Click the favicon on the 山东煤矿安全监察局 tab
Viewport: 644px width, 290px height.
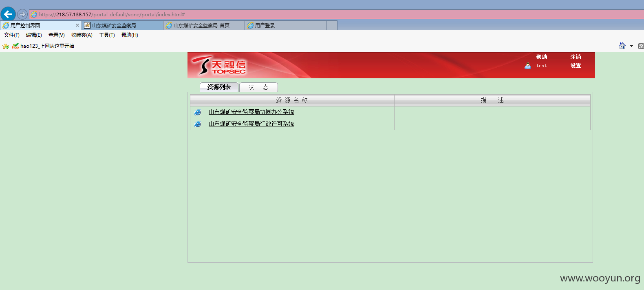tap(87, 25)
